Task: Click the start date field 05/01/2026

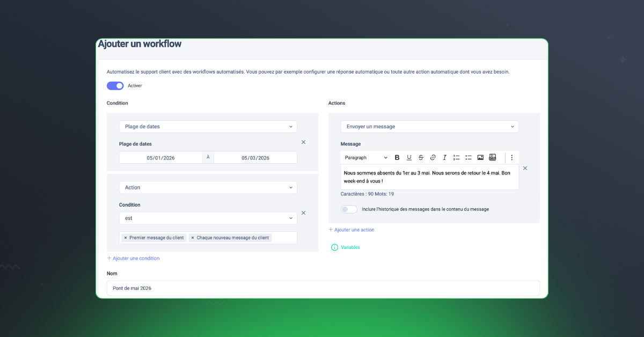Action: pos(161,158)
